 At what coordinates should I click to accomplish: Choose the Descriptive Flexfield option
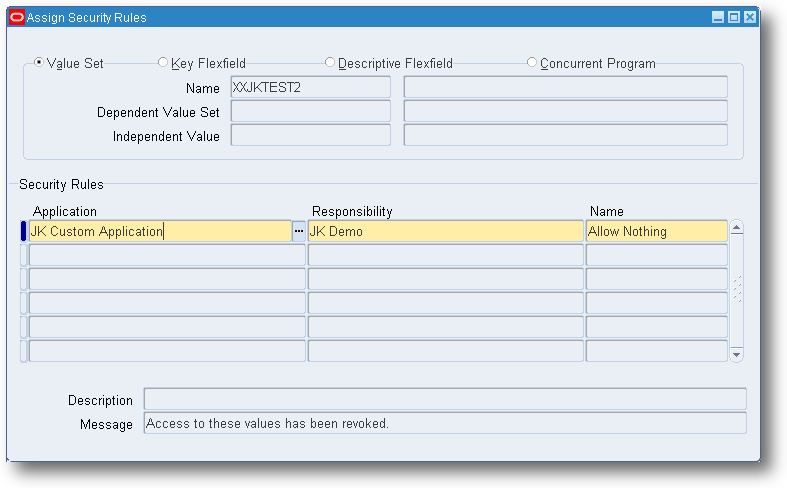click(x=330, y=62)
